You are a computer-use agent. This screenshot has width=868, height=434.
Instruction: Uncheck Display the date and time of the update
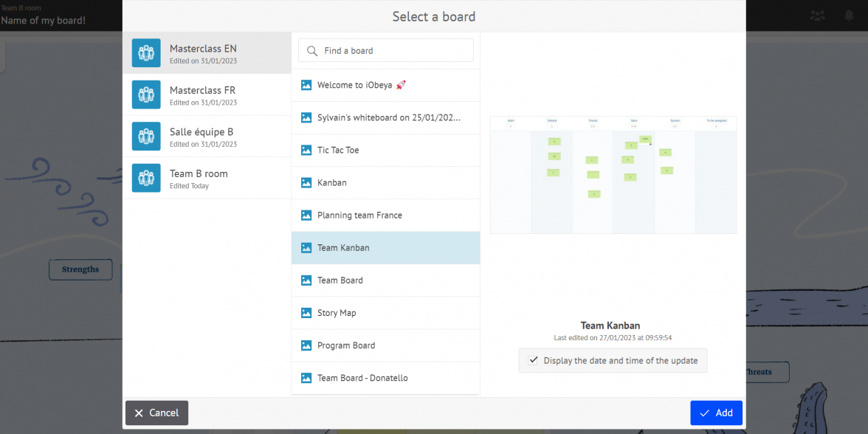[533, 360]
